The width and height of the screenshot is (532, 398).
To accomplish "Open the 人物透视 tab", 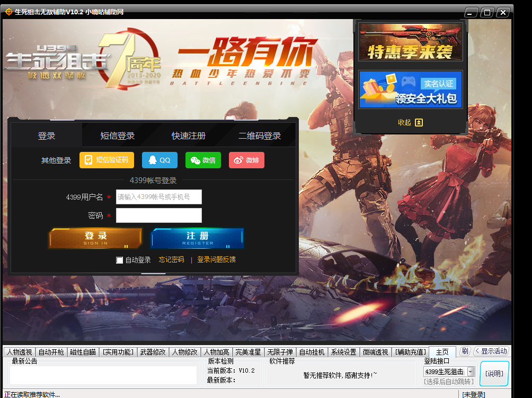I will (19, 352).
